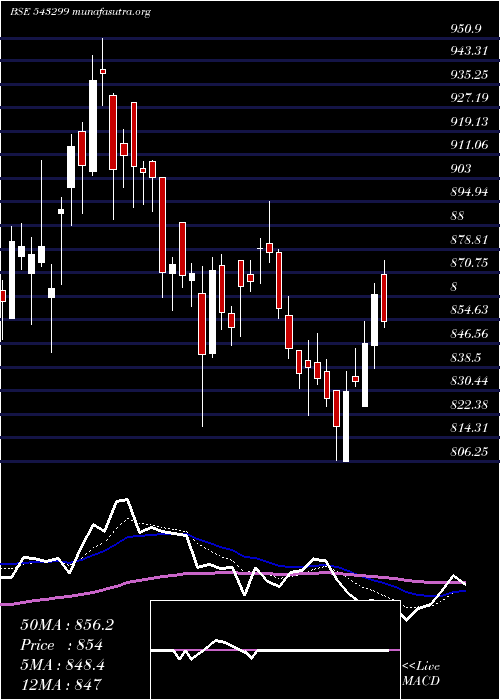Select the 846.56 price axis label
The width and height of the screenshot is (500, 700).
click(x=469, y=333)
